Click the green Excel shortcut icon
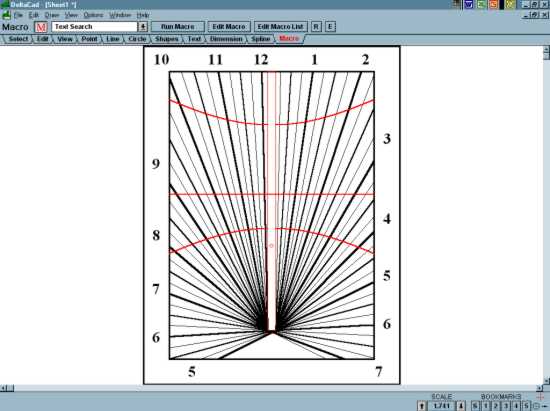 point(481,4)
